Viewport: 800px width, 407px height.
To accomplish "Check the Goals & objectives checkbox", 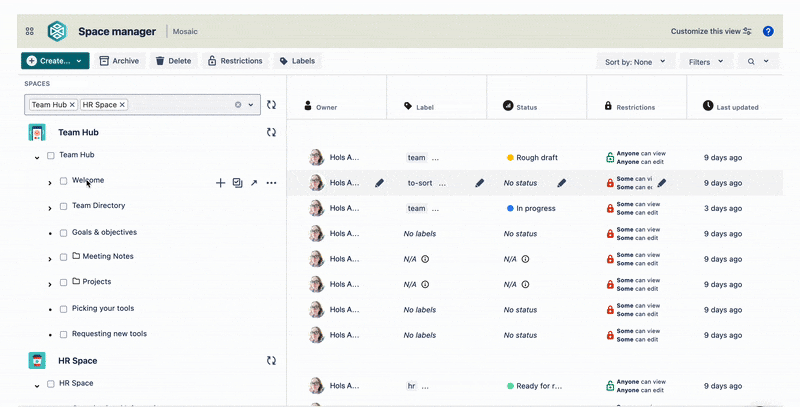I will (x=63, y=233).
